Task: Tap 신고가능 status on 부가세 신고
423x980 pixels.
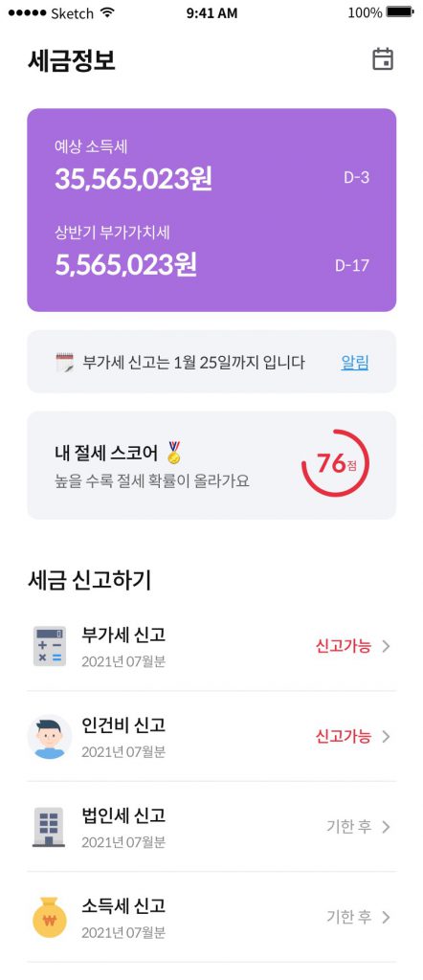Action: tap(343, 646)
